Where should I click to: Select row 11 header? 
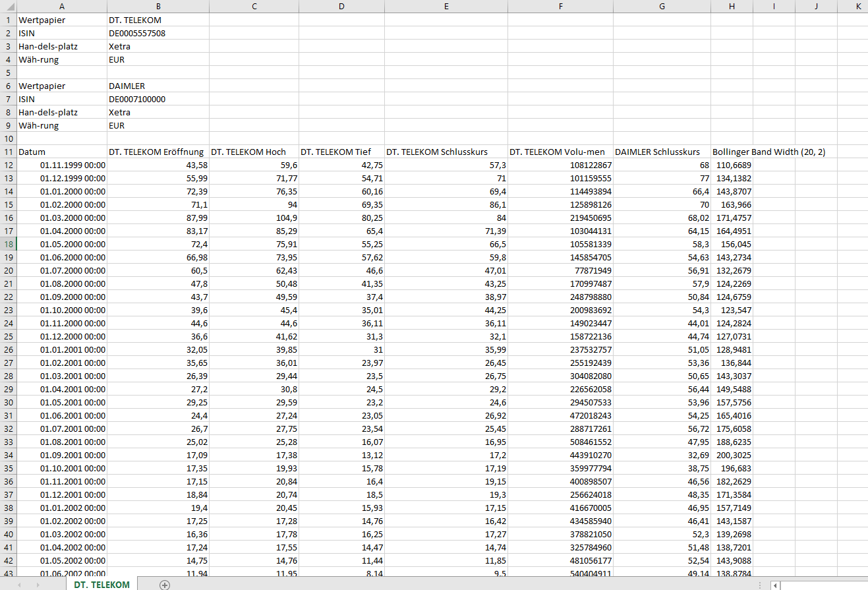tap(8, 152)
